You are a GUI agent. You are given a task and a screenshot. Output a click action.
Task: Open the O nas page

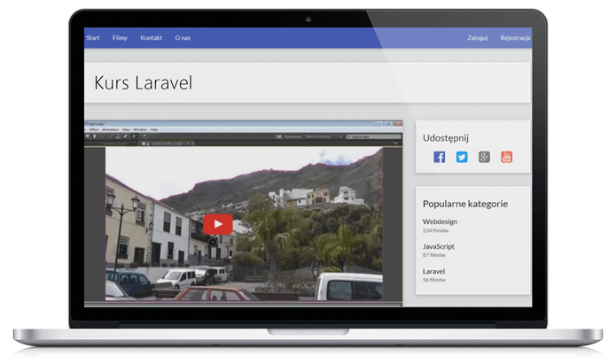[183, 38]
